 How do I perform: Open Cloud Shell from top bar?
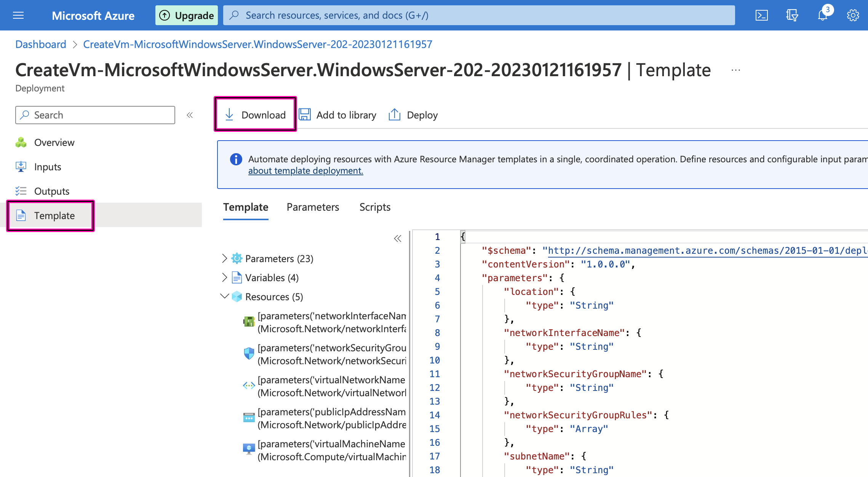(761, 15)
